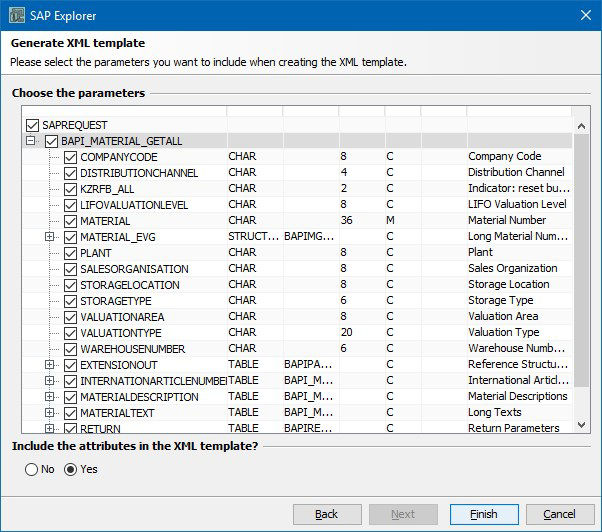Image resolution: width=602 pixels, height=532 pixels.
Task: Click the BAPIMG... cell of MATERIAL_EVG
Action: (x=309, y=236)
